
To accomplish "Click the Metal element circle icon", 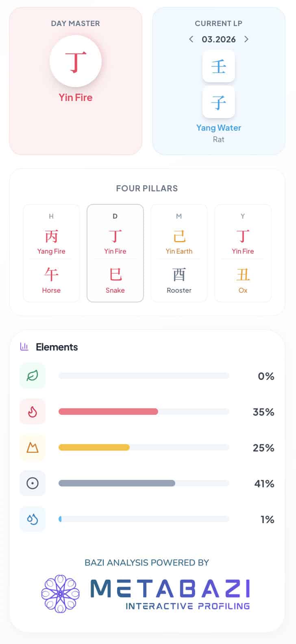I will 33,483.
